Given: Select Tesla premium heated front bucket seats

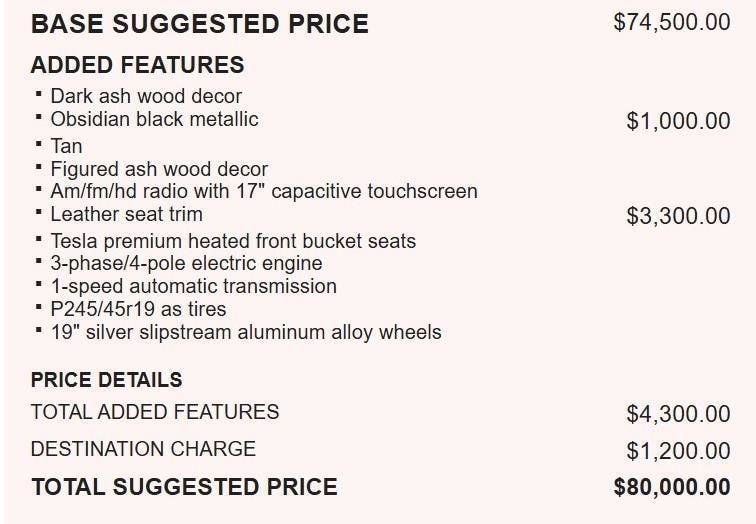Looking at the screenshot, I should coord(233,241).
